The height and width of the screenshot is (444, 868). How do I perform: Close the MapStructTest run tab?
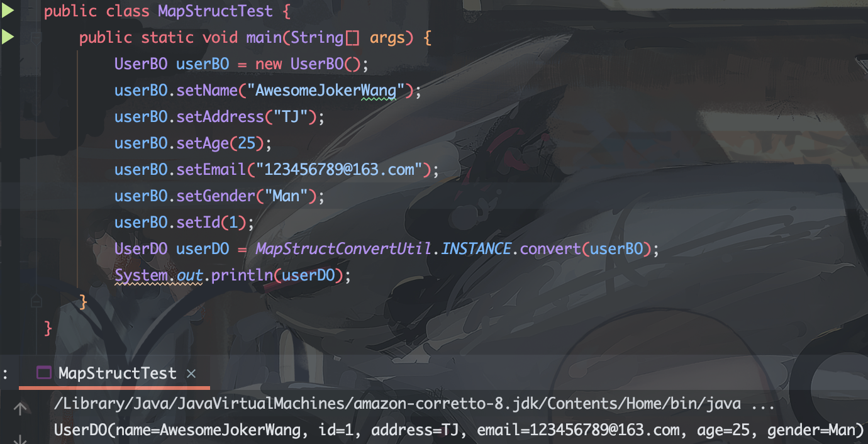(x=191, y=374)
